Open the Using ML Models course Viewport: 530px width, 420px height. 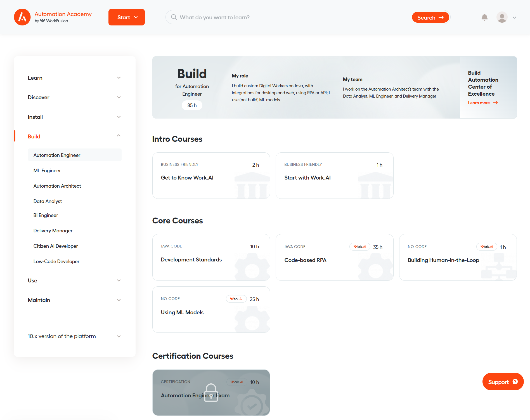click(211, 310)
